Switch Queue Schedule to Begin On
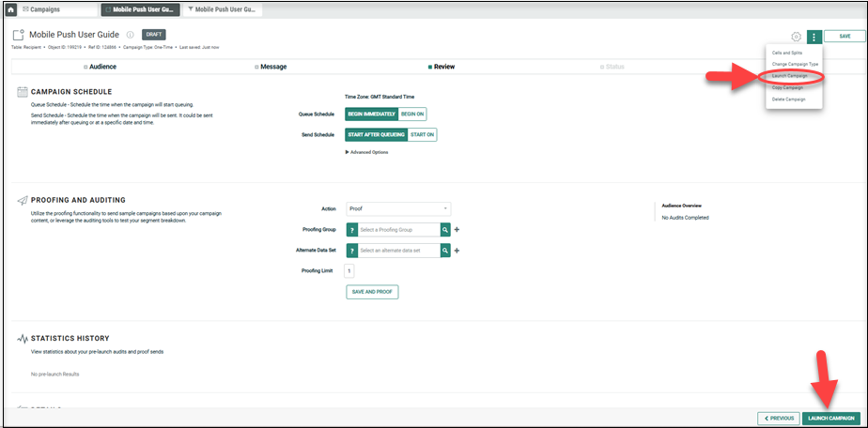The image size is (868, 428). [413, 113]
